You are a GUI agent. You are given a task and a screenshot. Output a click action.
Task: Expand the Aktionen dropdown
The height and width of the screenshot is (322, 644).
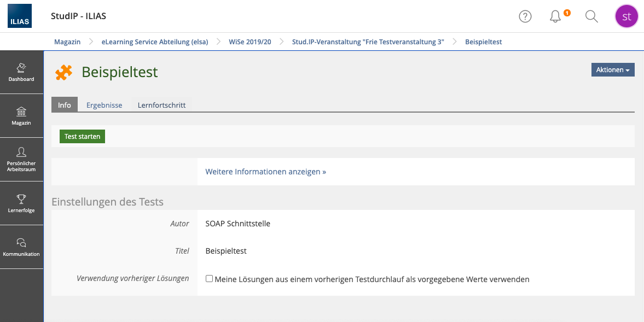pyautogui.click(x=613, y=70)
